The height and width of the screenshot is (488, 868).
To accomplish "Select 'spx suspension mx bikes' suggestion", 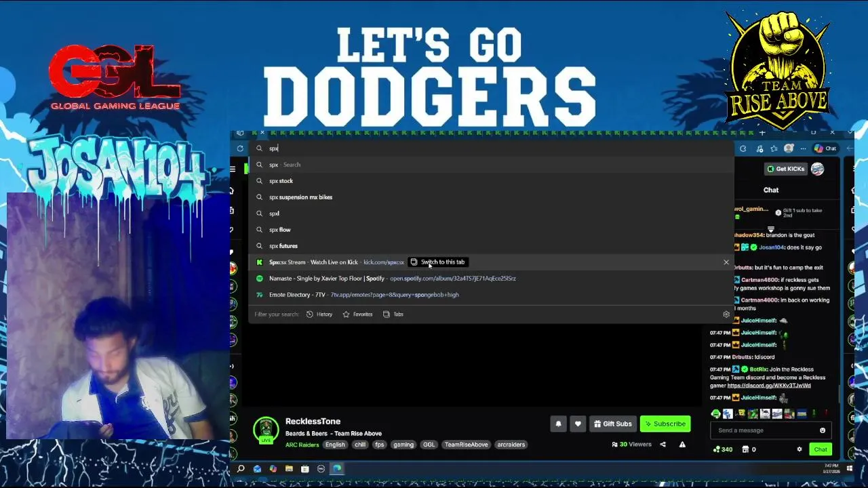I will (492, 197).
